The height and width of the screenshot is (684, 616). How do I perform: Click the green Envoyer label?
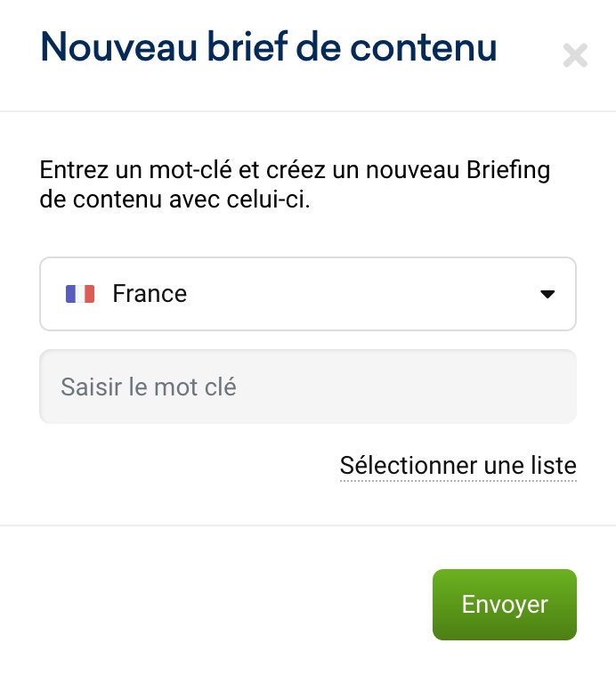point(505,605)
